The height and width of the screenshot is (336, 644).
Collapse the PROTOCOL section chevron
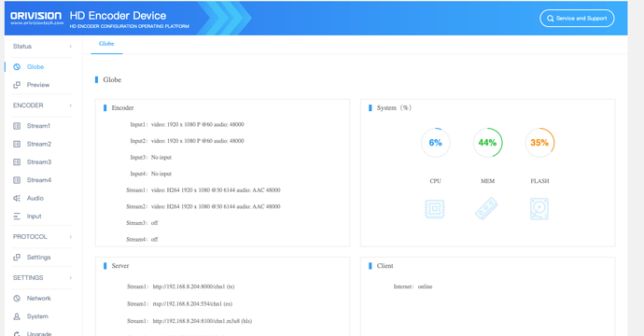(71, 237)
